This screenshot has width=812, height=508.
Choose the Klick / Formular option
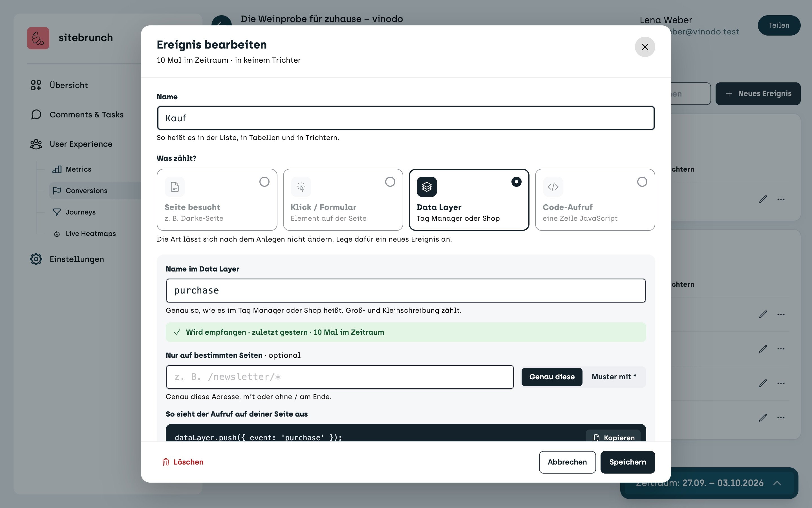pos(343,200)
